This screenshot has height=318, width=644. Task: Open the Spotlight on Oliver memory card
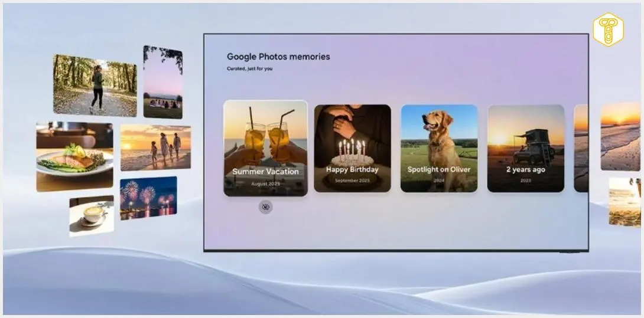click(439, 148)
